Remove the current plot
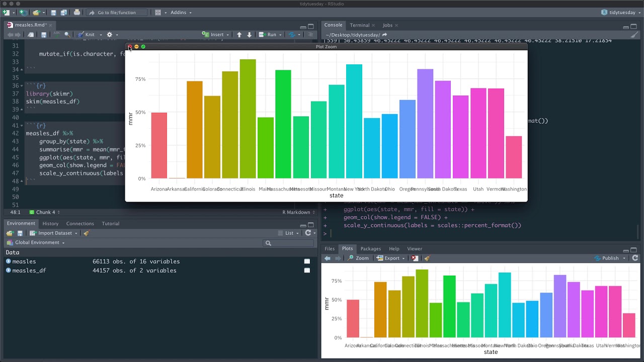644x362 pixels. click(x=415, y=258)
